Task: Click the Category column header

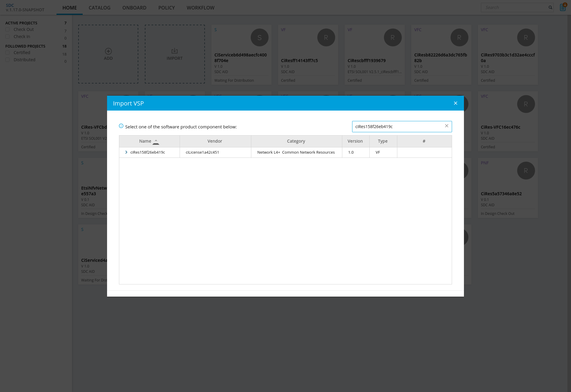Action: pyautogui.click(x=296, y=141)
